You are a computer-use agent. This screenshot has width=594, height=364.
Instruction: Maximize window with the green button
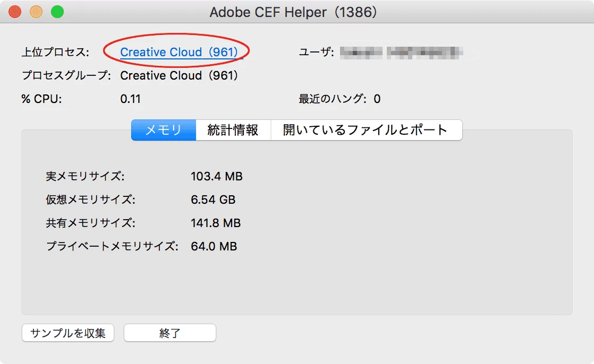pyautogui.click(x=57, y=12)
